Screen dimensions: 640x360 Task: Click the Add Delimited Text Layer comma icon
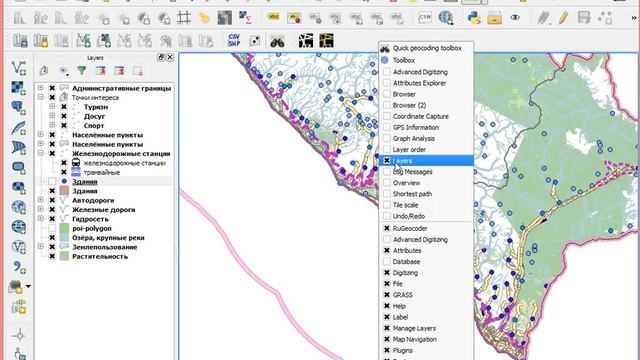click(19, 267)
